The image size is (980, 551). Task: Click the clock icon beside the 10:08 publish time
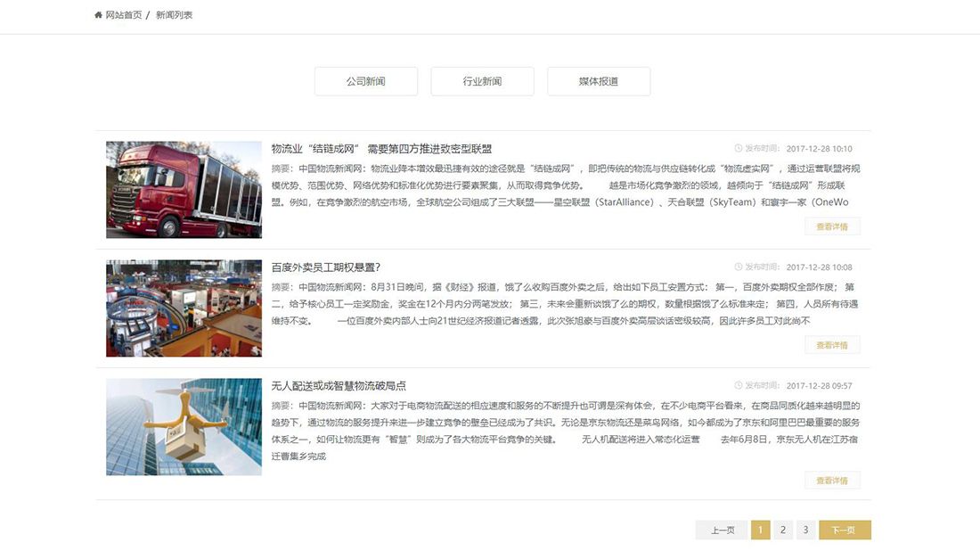click(738, 267)
